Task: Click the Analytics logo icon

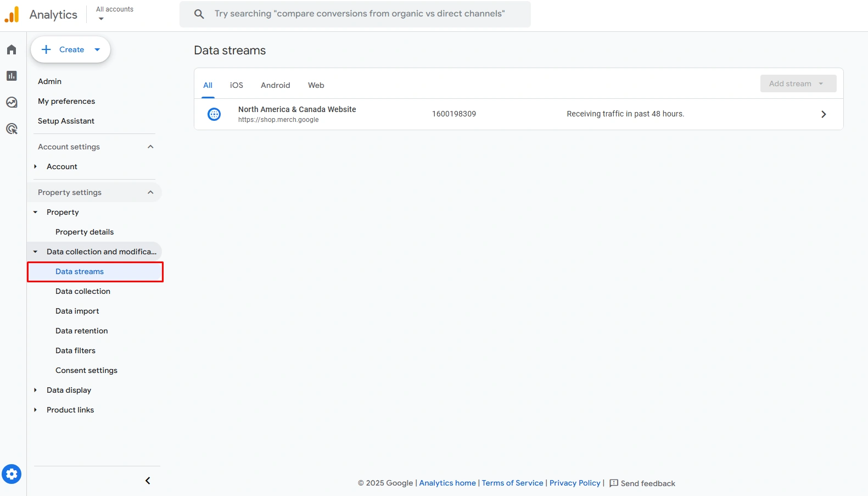Action: [x=12, y=14]
